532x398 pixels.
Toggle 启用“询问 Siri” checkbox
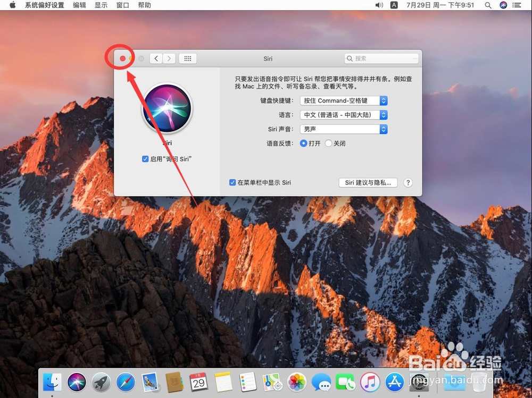[x=145, y=159]
